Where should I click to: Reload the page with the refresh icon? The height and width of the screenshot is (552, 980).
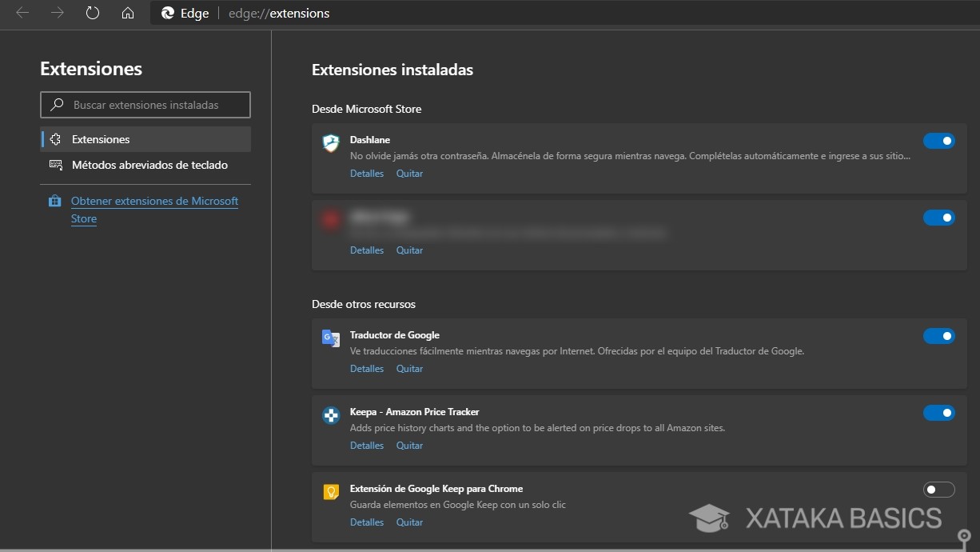pyautogui.click(x=91, y=13)
